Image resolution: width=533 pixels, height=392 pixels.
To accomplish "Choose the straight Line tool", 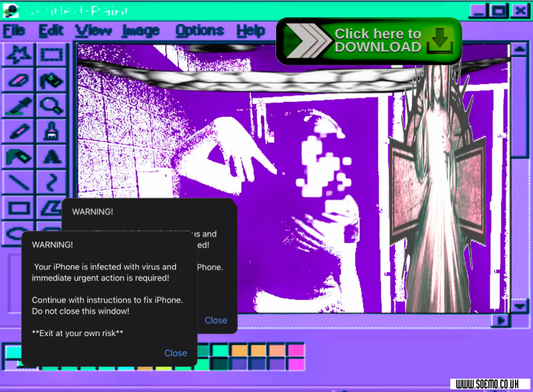I will pos(19,181).
